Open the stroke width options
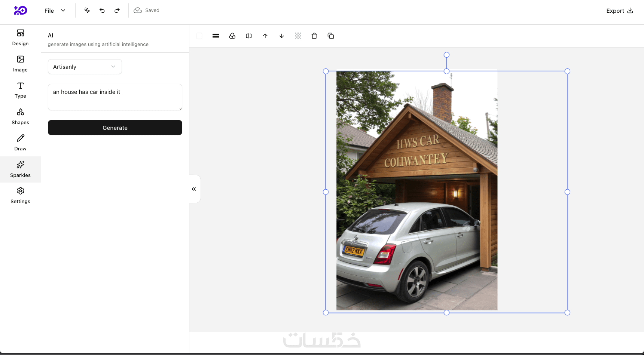Viewport: 644px width, 355px height. coord(216,36)
